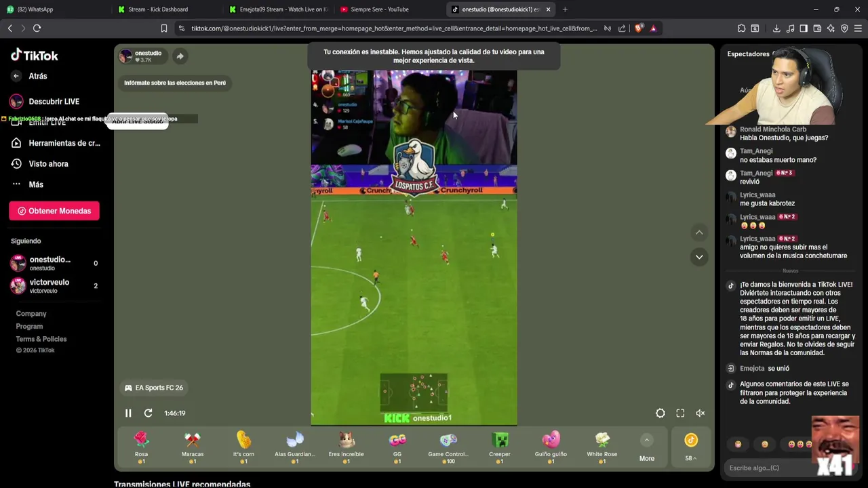The image size is (868, 488).
Task: Open Brave Rewards triangle icon
Action: (x=653, y=28)
